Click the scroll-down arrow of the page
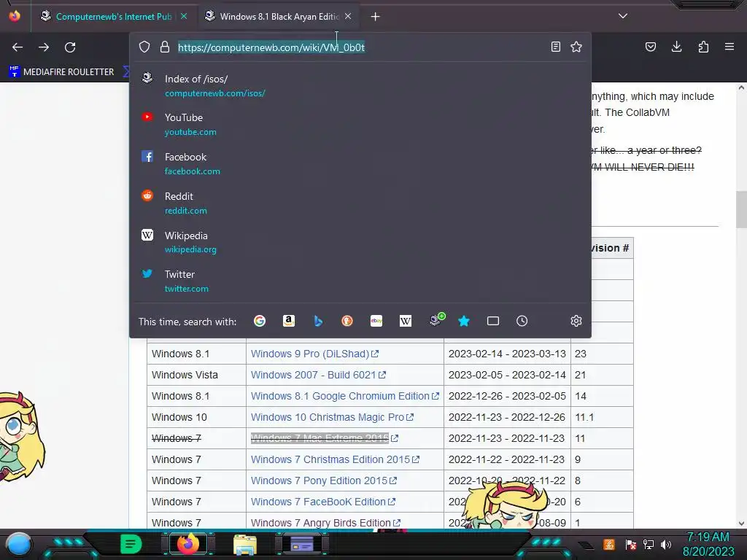The image size is (747, 560). tap(741, 524)
